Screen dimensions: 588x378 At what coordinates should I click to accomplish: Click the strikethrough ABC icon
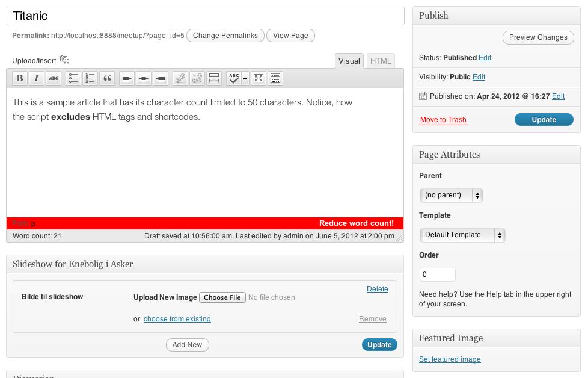click(x=54, y=78)
